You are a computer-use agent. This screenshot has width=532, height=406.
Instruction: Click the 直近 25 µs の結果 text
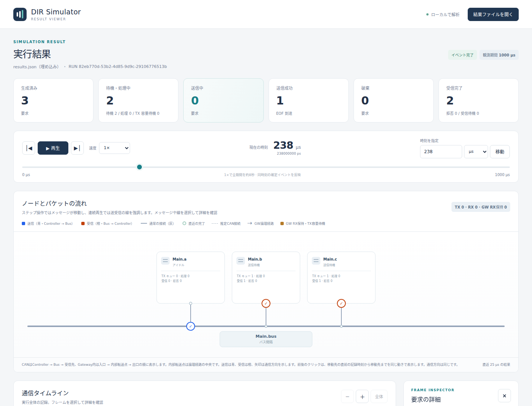496,365
